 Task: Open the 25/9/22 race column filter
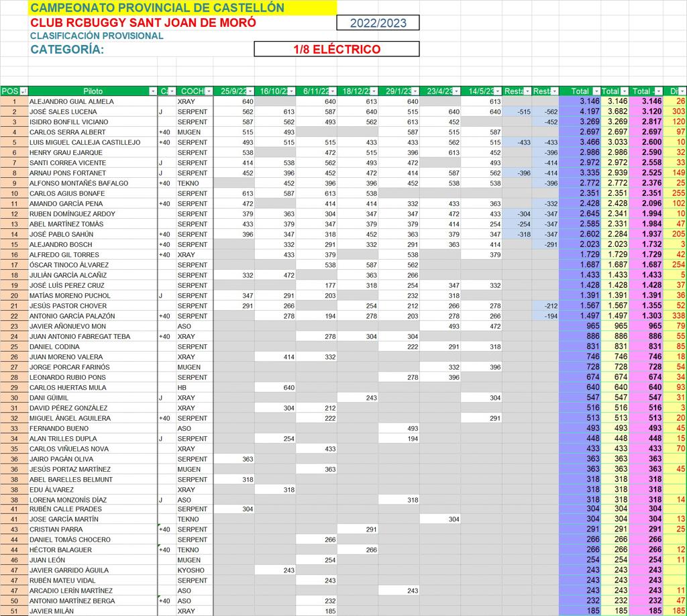pyautogui.click(x=250, y=91)
